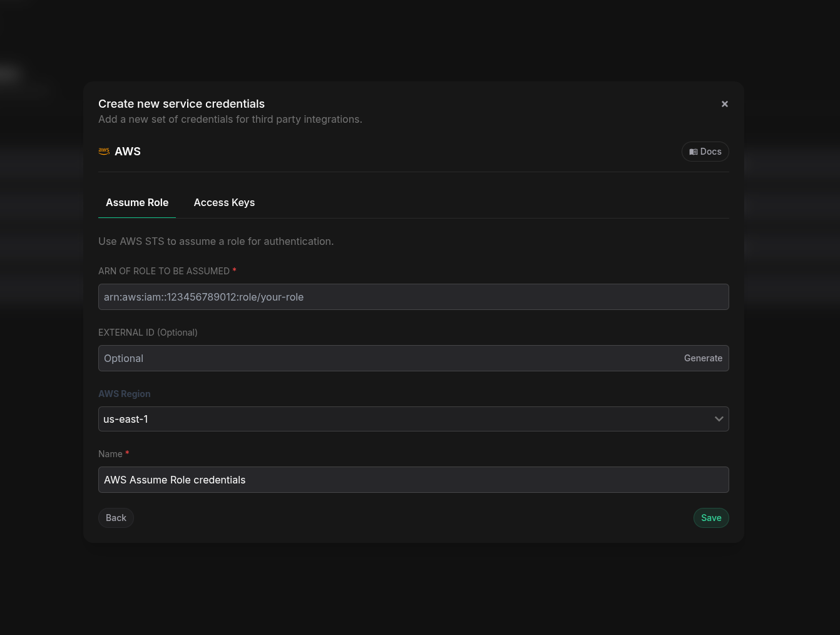Click Generate to create an External ID
The width and height of the screenshot is (840, 635).
coord(703,358)
